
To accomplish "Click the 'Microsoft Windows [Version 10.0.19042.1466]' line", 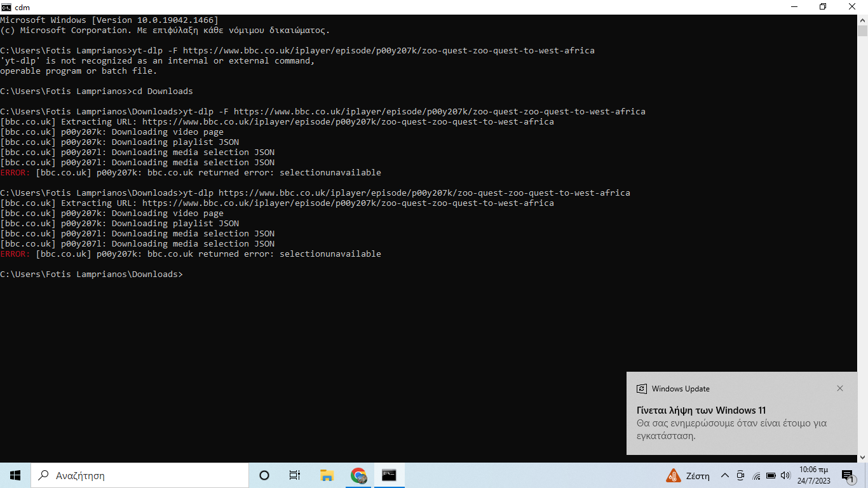I will click(109, 20).
